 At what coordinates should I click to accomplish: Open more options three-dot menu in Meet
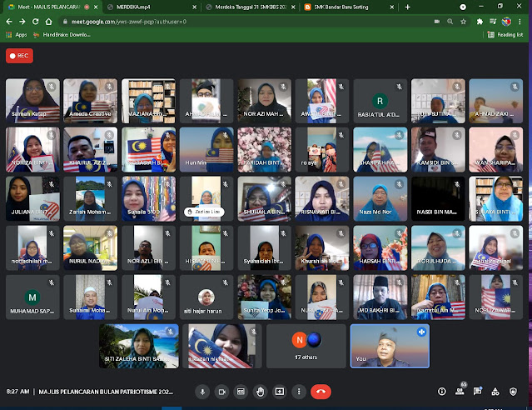(x=299, y=392)
